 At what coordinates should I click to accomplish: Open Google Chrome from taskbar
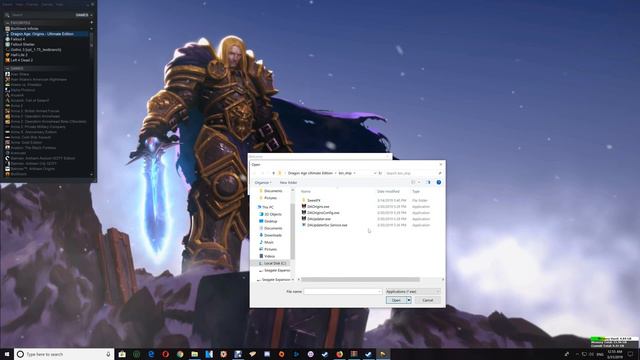tap(180, 354)
